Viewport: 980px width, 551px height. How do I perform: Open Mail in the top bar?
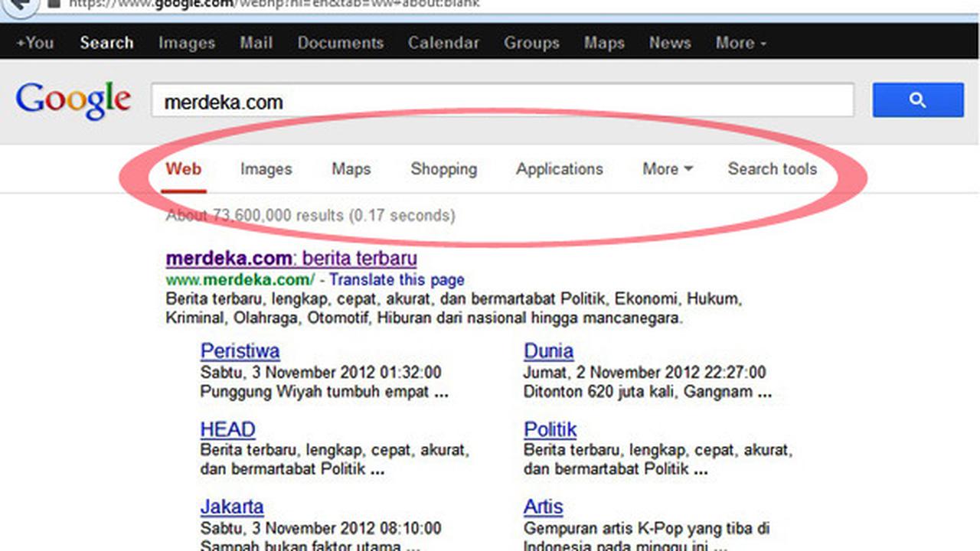coord(256,43)
